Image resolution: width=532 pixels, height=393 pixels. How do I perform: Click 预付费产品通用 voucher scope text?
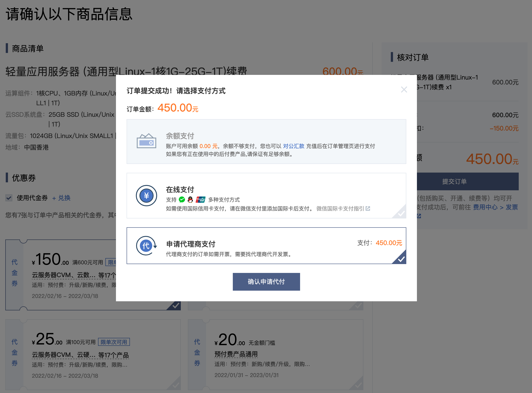point(236,354)
